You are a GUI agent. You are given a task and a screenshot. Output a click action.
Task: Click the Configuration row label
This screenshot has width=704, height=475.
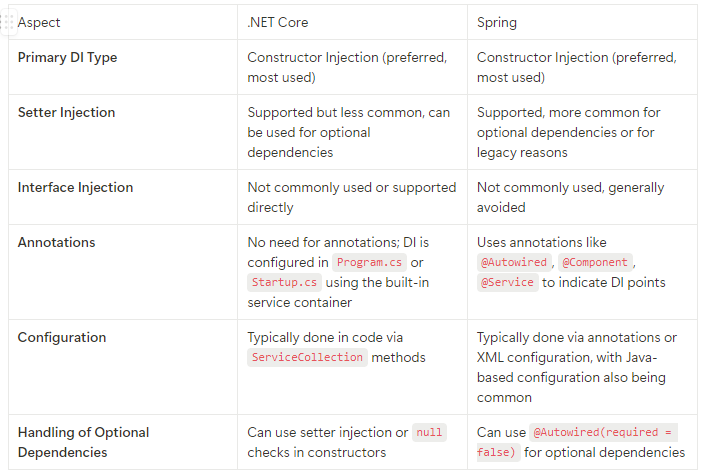tap(62, 337)
